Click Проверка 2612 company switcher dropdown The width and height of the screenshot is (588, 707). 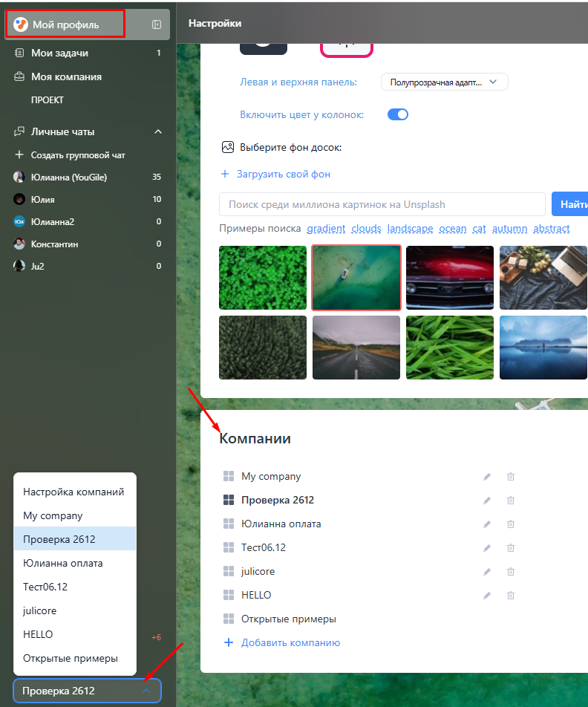click(87, 691)
